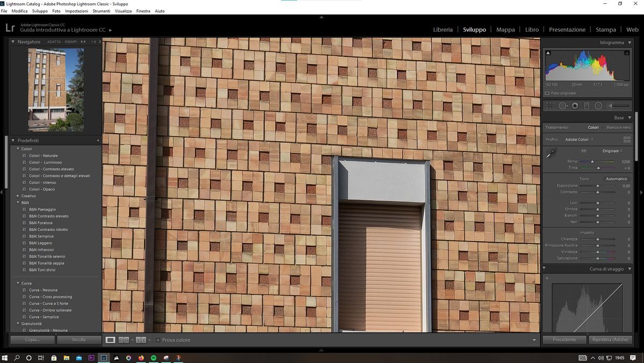Open Firefox from the Windows taskbar

click(141, 358)
